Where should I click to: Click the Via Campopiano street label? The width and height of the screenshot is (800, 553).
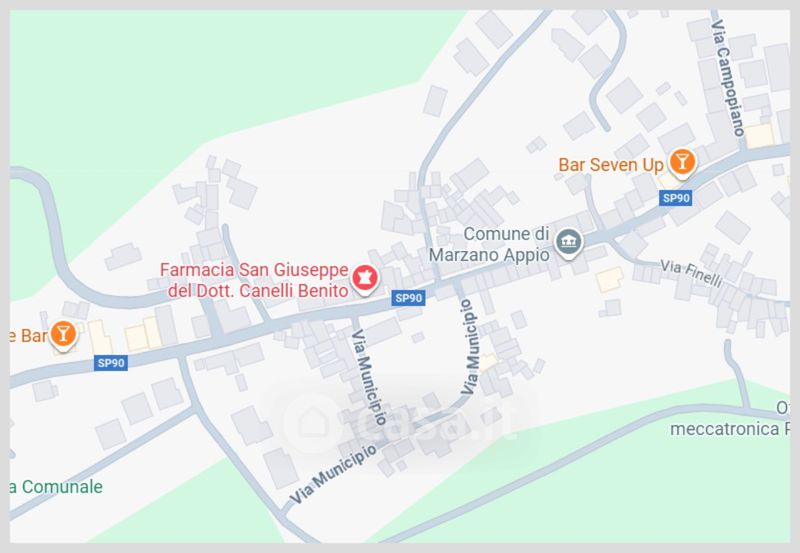pyautogui.click(x=728, y=78)
